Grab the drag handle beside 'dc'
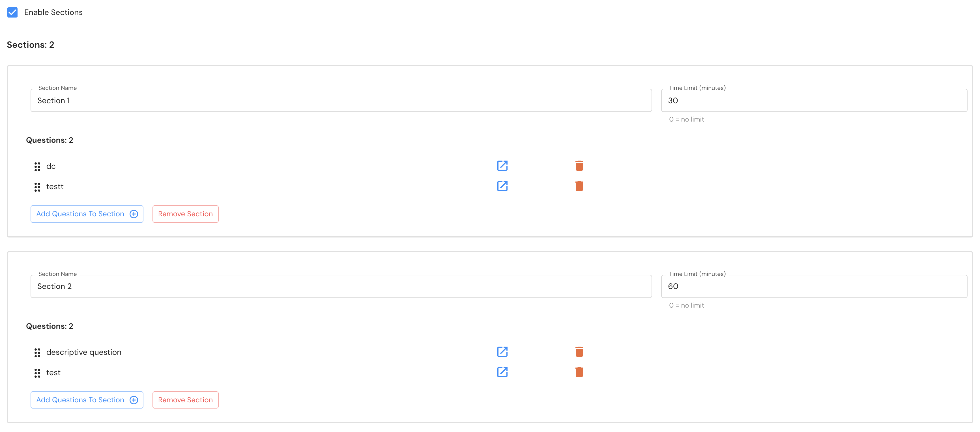This screenshot has width=980, height=432. coord(37,167)
